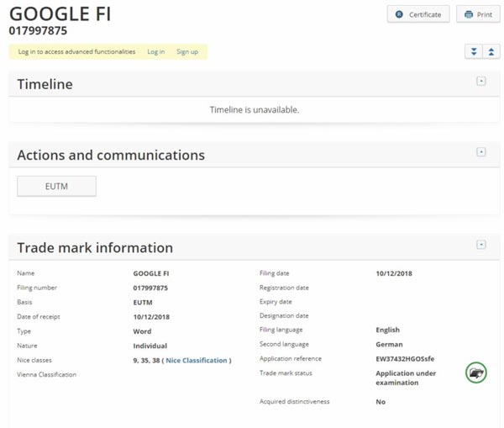This screenshot has height=428, width=504.
Task: Select the filing number 017997875 value
Action: (150, 288)
